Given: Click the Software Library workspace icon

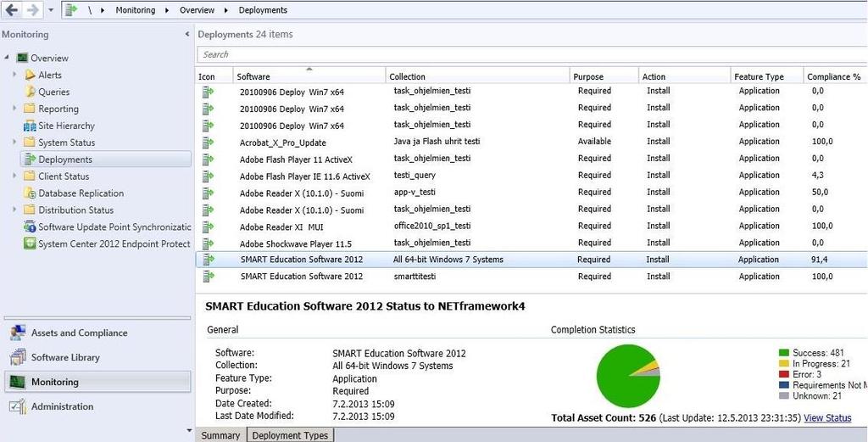Looking at the screenshot, I should pyautogui.click(x=18, y=357).
